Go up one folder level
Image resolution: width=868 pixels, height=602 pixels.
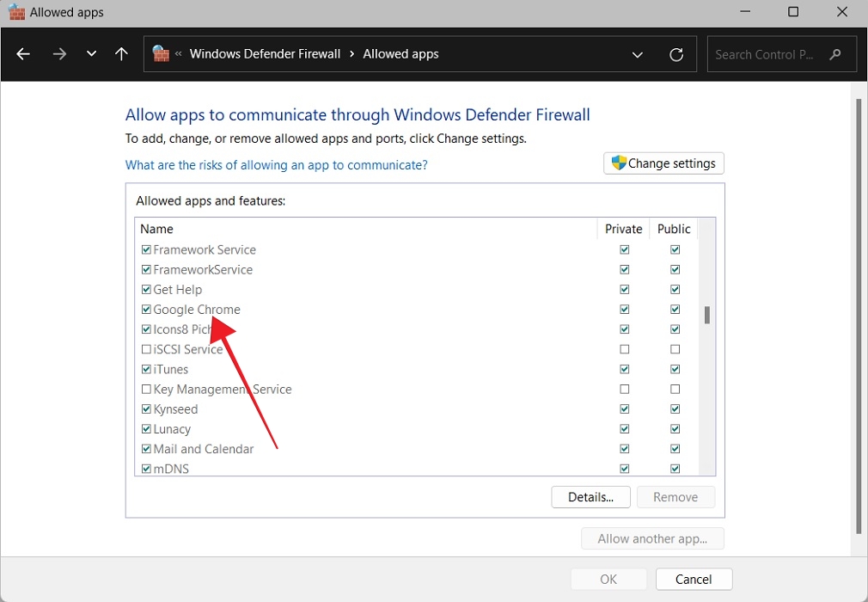[121, 53]
